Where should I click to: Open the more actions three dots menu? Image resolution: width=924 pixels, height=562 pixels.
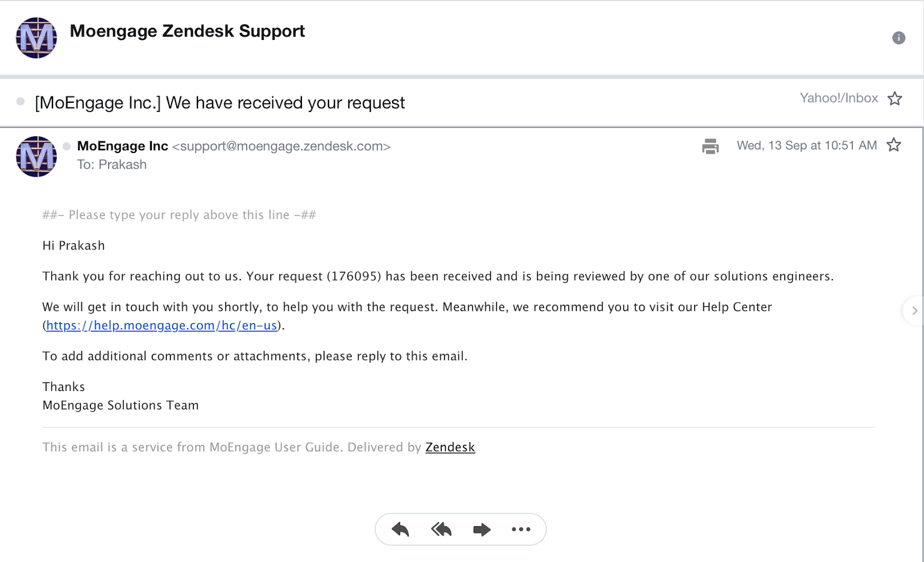coord(521,529)
